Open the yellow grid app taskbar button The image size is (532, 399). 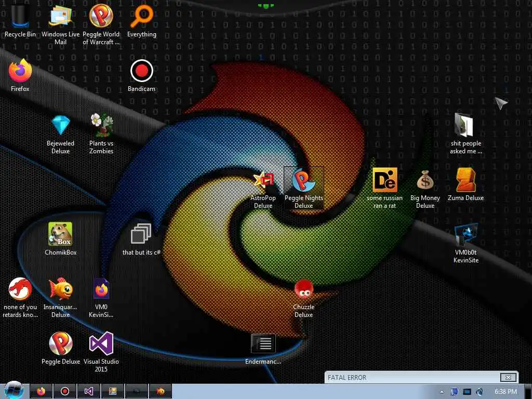[x=113, y=392]
